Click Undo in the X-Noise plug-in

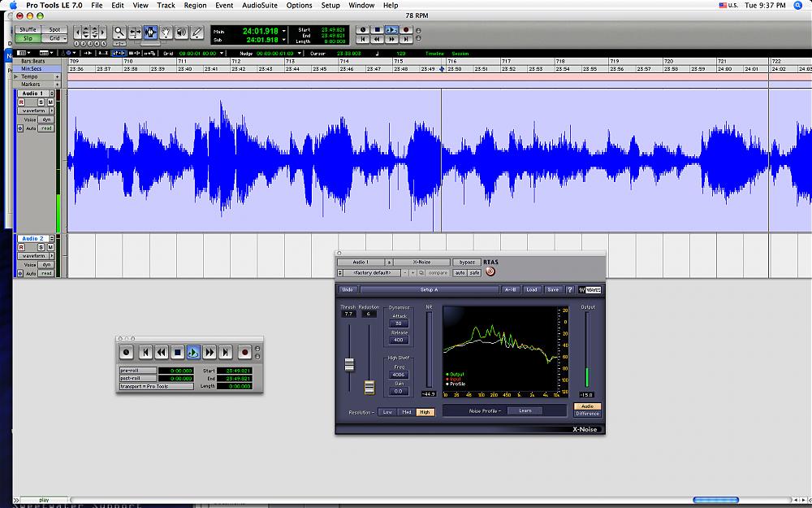click(348, 290)
